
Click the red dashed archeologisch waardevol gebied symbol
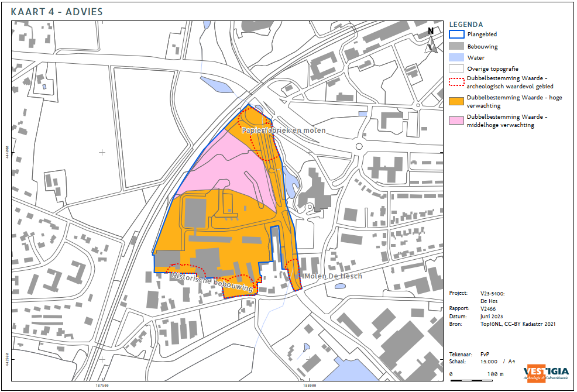456,82
